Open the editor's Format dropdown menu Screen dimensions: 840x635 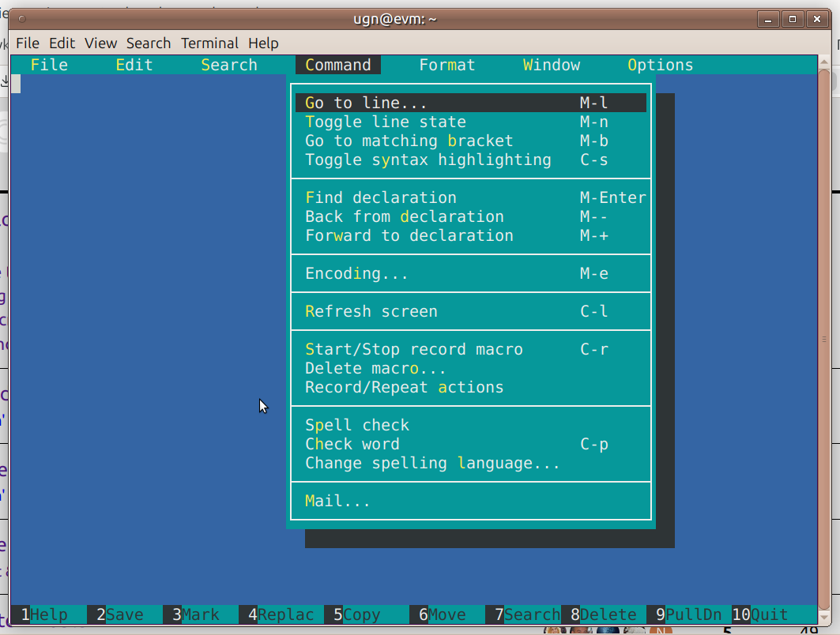[x=447, y=66]
